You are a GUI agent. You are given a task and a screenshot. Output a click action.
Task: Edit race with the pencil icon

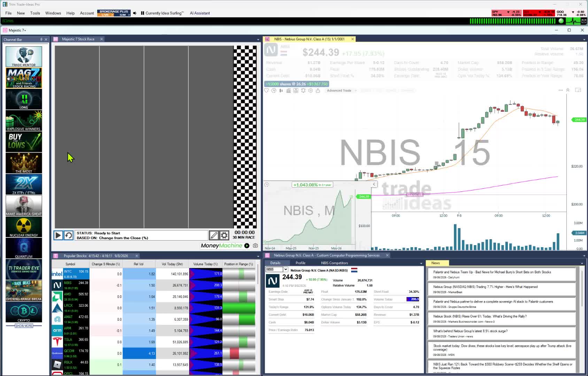pos(214,235)
